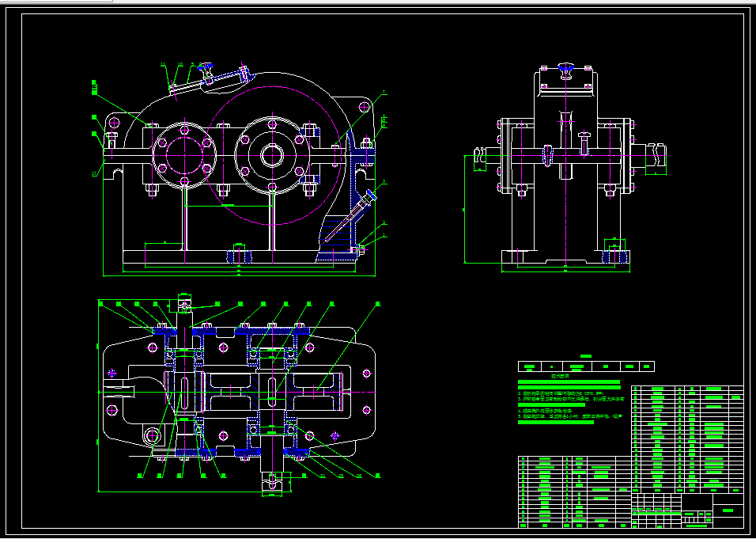Image resolution: width=756 pixels, height=539 pixels.
Task: Click part balloon number 1 near the drain plug
Action: point(384,236)
